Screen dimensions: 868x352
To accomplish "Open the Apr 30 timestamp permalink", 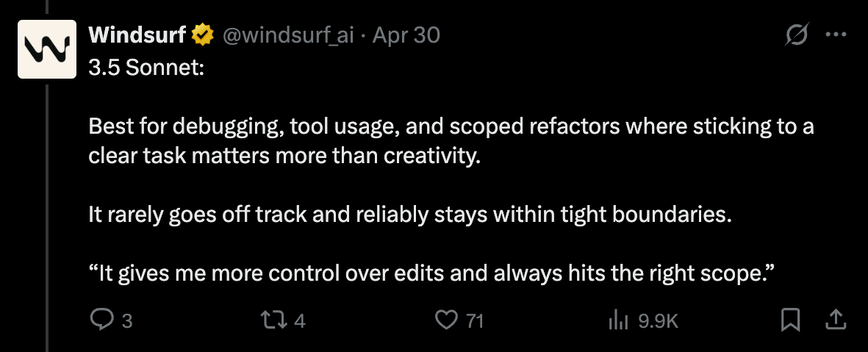I will point(406,35).
